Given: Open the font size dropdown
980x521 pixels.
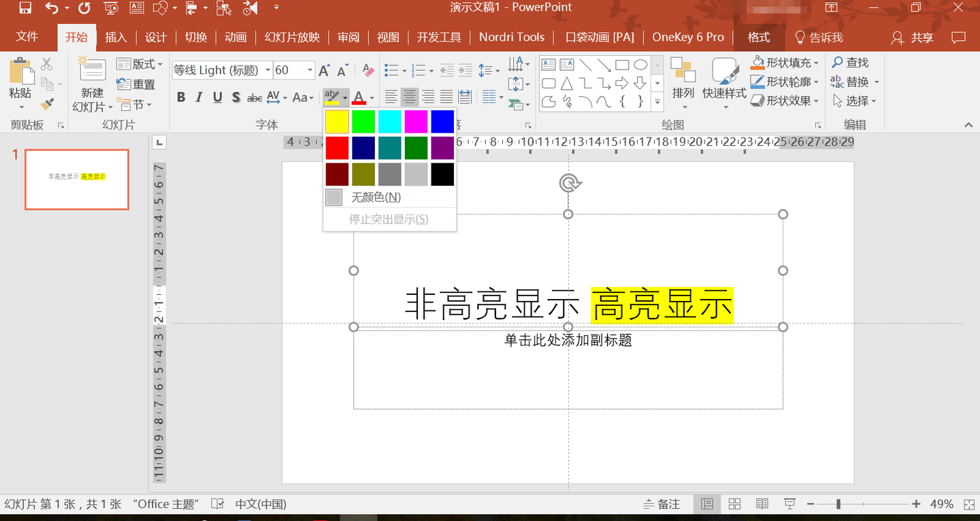Looking at the screenshot, I should point(310,70).
